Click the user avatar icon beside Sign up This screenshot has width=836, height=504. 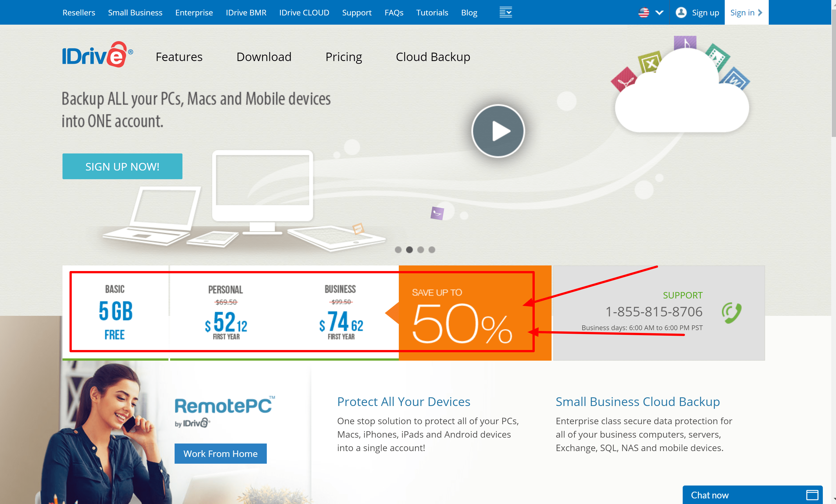(681, 13)
